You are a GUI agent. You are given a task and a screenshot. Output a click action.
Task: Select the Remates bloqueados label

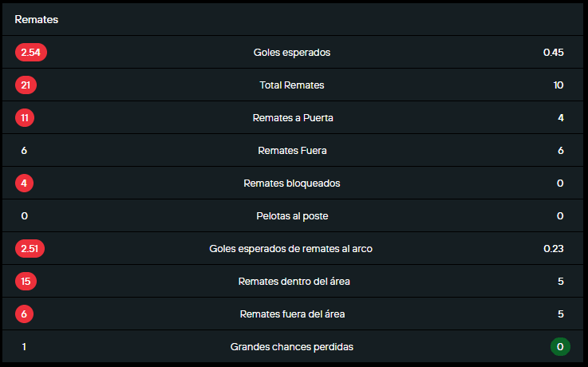(291, 183)
